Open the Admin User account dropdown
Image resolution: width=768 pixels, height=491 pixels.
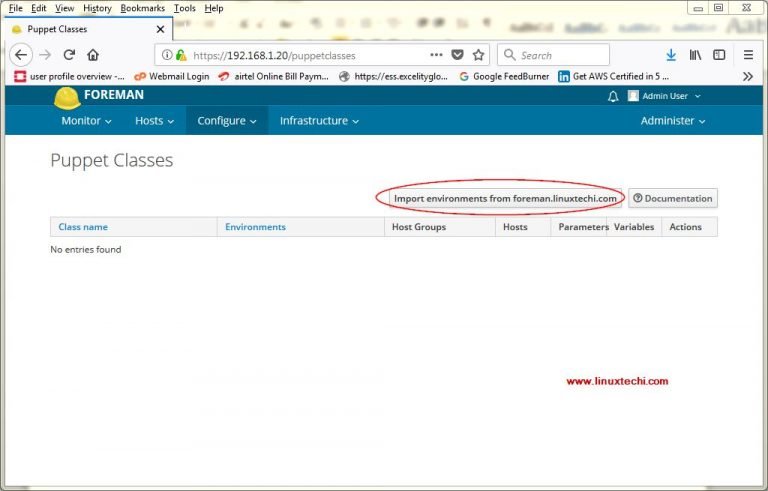coord(665,96)
